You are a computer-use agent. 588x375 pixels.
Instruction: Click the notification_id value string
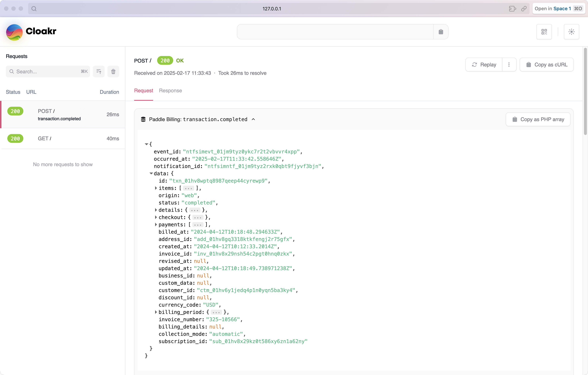click(x=263, y=166)
